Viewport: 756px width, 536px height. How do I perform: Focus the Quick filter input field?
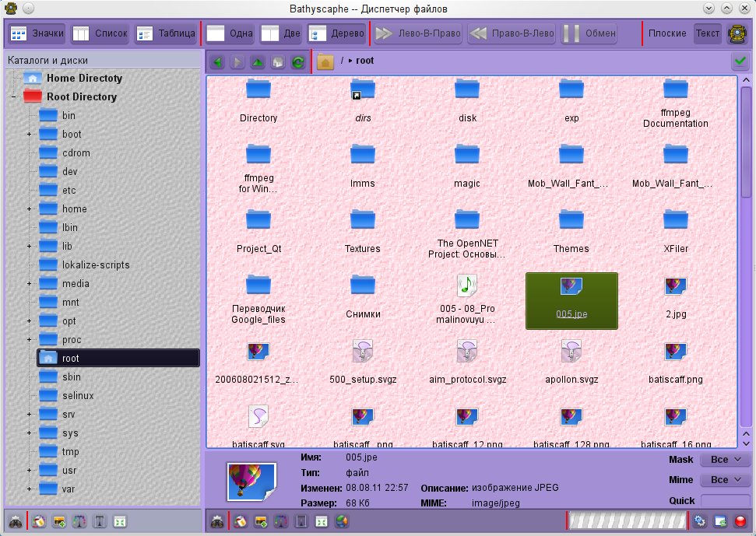[725, 501]
